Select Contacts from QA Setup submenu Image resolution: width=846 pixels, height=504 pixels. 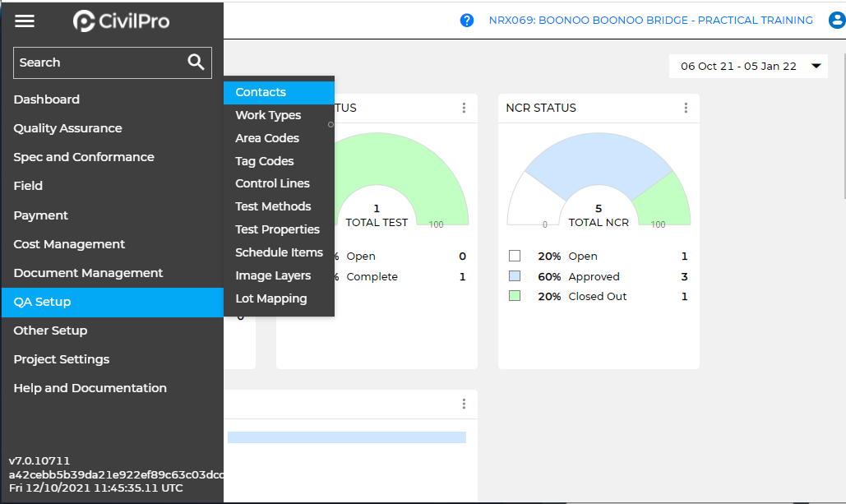pyautogui.click(x=261, y=92)
